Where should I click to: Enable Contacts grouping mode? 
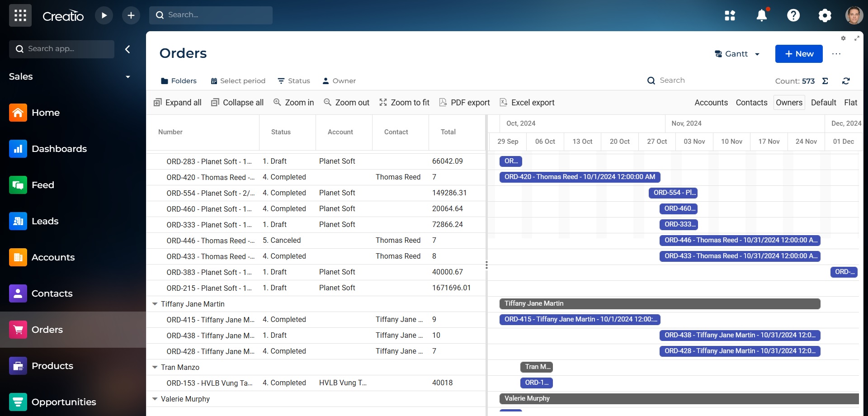pyautogui.click(x=751, y=102)
